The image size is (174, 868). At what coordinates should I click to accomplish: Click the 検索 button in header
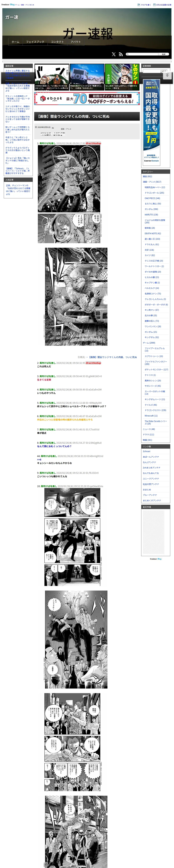click(x=164, y=54)
